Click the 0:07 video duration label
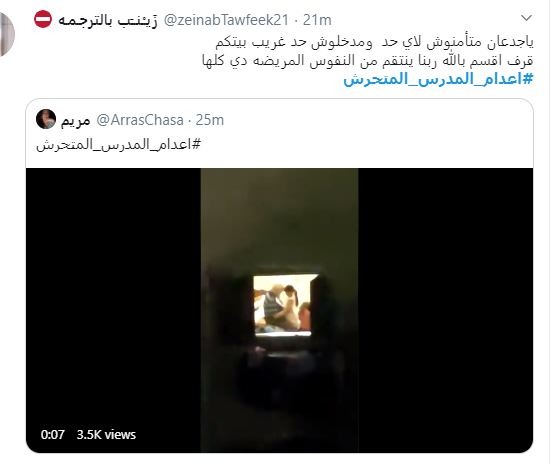 click(x=53, y=434)
